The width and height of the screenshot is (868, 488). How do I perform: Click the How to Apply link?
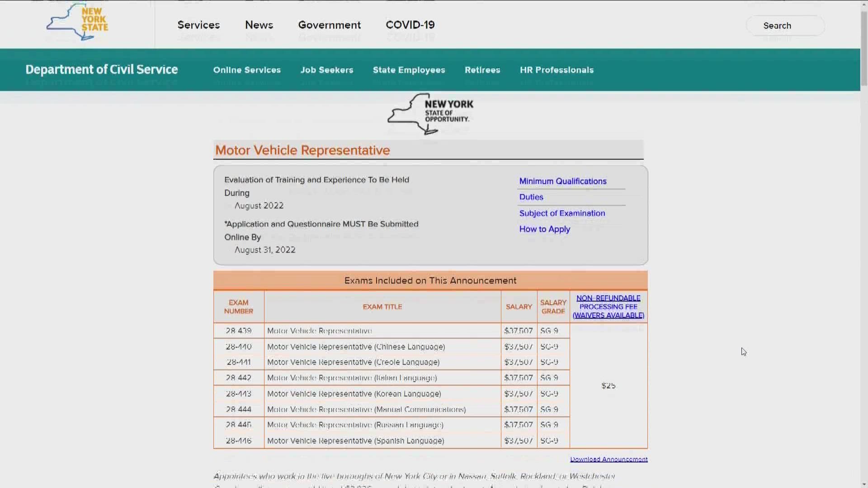click(x=544, y=229)
